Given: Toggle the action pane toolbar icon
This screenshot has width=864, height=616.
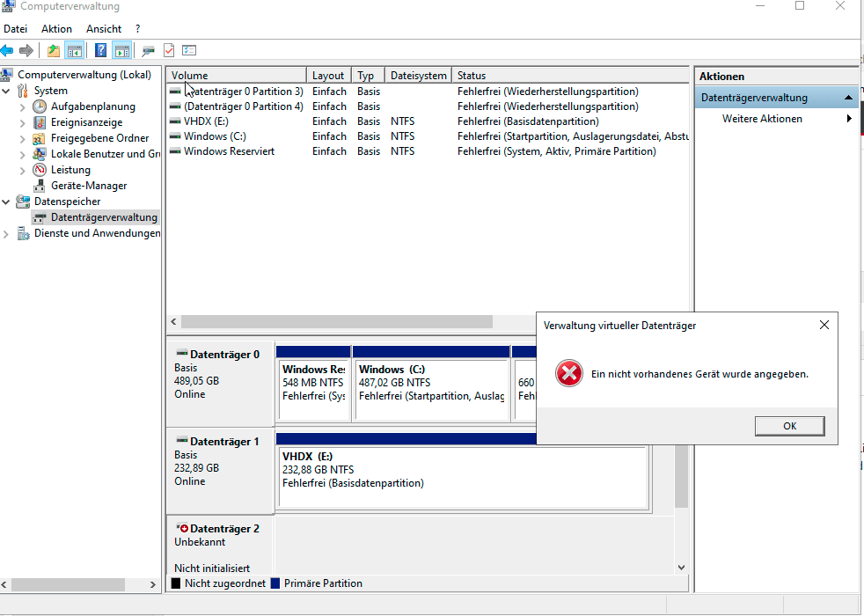Looking at the screenshot, I should [x=121, y=51].
